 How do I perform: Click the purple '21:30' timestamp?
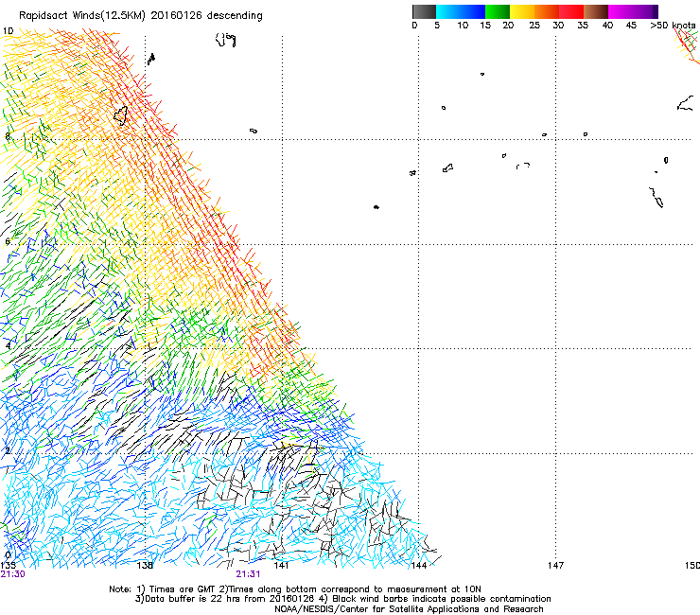click(x=12, y=574)
